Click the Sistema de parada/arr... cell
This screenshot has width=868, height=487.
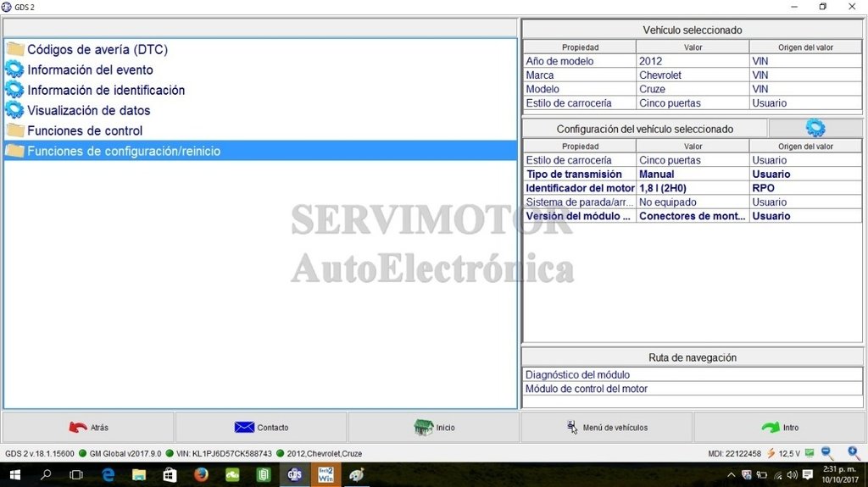coord(580,202)
